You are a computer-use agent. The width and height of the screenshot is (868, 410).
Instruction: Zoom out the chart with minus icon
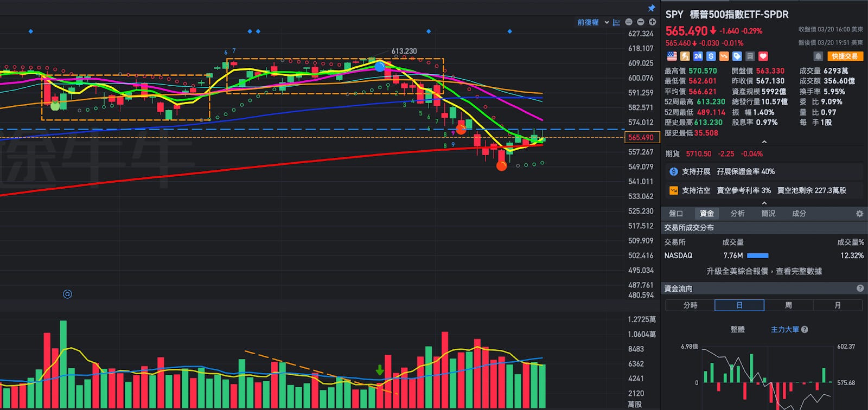click(x=641, y=22)
